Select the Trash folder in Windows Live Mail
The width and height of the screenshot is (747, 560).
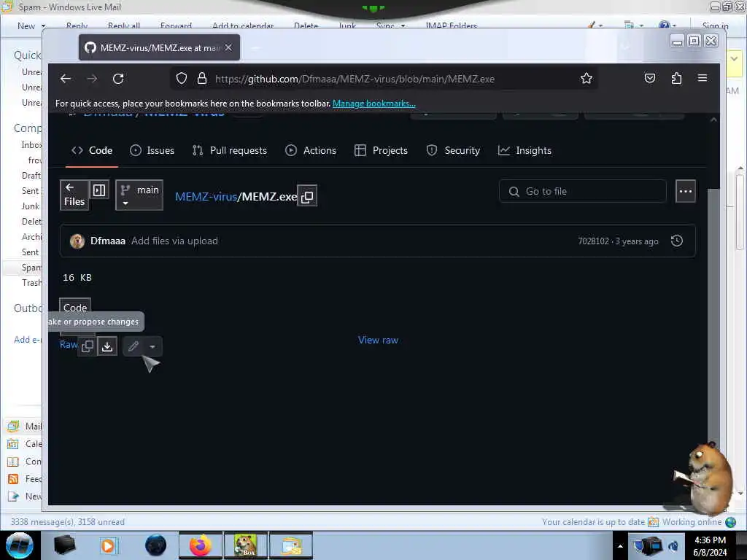click(x=31, y=283)
